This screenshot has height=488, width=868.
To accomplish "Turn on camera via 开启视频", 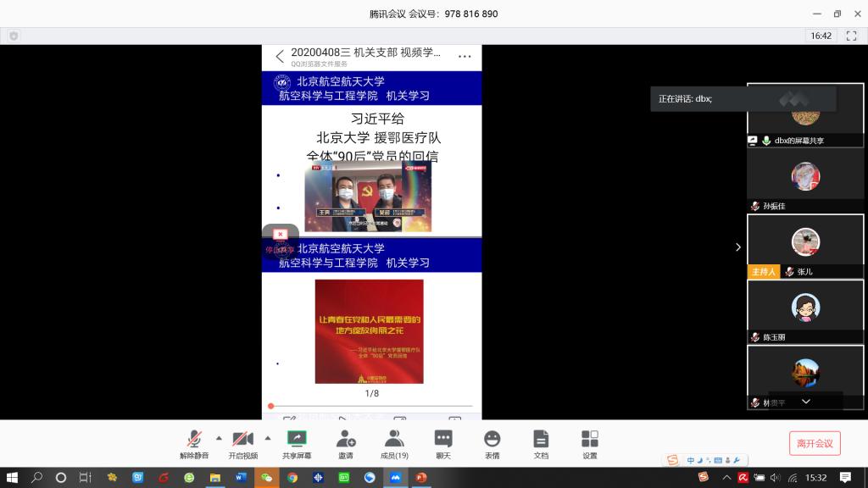I will (242, 442).
